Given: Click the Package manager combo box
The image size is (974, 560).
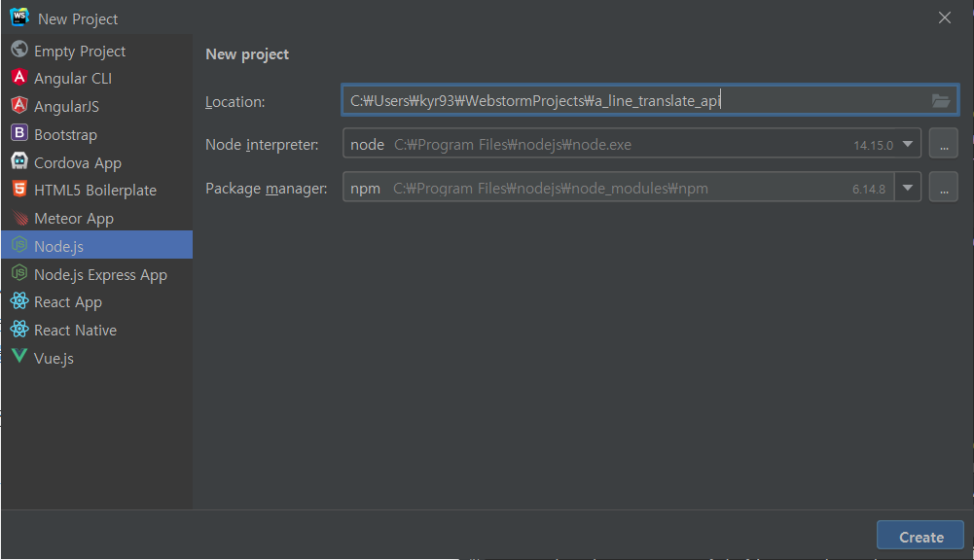Looking at the screenshot, I should pyautogui.click(x=631, y=187).
